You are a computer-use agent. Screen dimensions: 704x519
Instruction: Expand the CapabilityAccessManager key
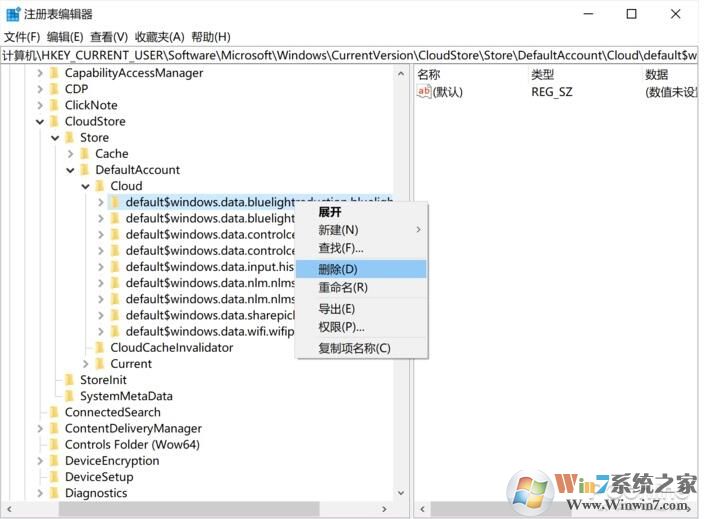tap(40, 73)
